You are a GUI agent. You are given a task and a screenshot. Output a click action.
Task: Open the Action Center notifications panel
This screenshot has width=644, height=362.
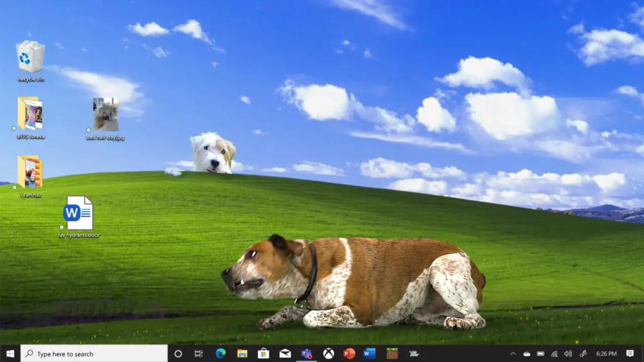click(630, 353)
